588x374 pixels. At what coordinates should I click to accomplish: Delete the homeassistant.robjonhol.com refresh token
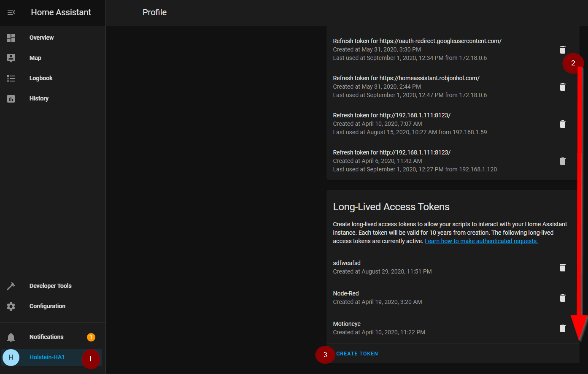click(x=562, y=87)
